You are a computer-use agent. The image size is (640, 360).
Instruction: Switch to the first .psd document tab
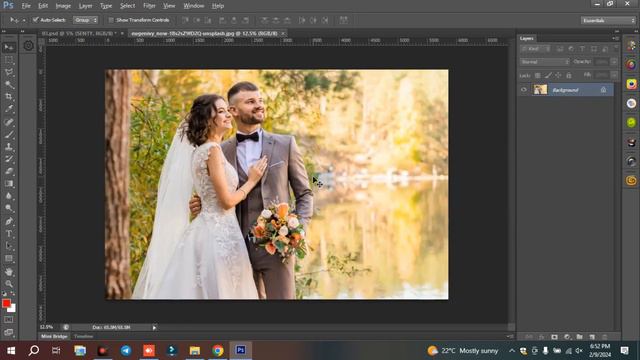79,33
